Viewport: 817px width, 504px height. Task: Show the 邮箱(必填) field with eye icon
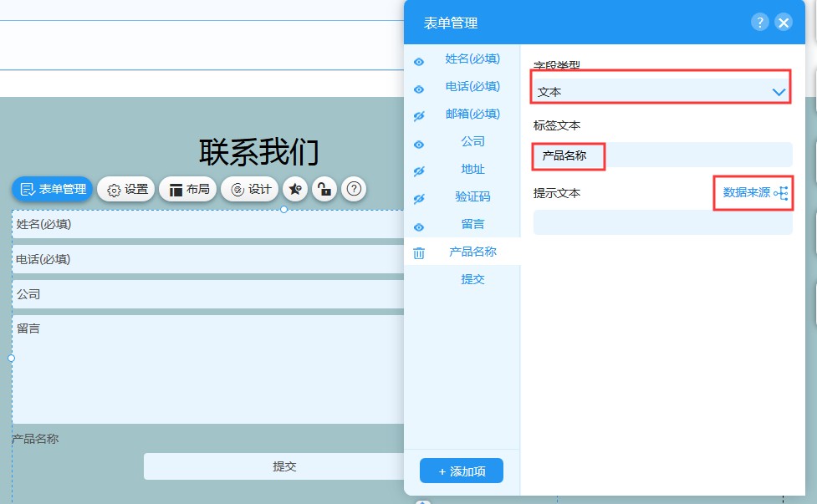coord(419,116)
